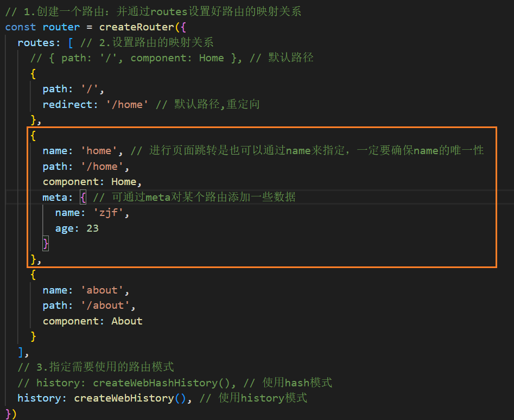The width and height of the screenshot is (514, 420).
Task: Click the 'component' key before About
Action: (71, 321)
